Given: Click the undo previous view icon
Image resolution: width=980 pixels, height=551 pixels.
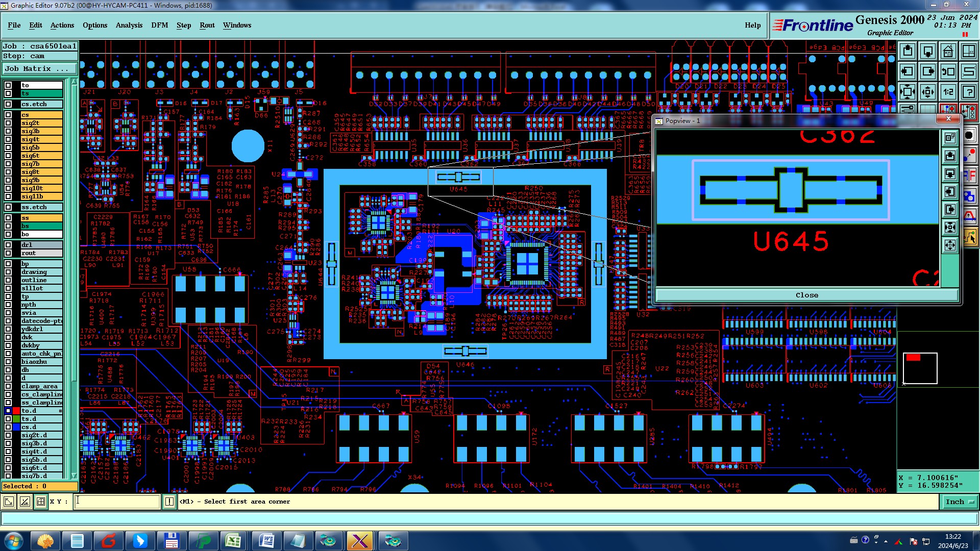Looking at the screenshot, I should (x=948, y=71).
